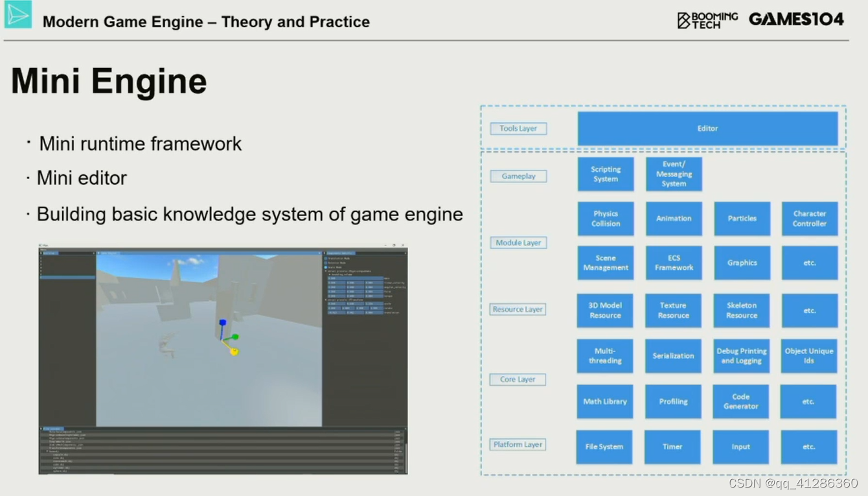
Task: Click the Object Unique Ids box
Action: 809,355
